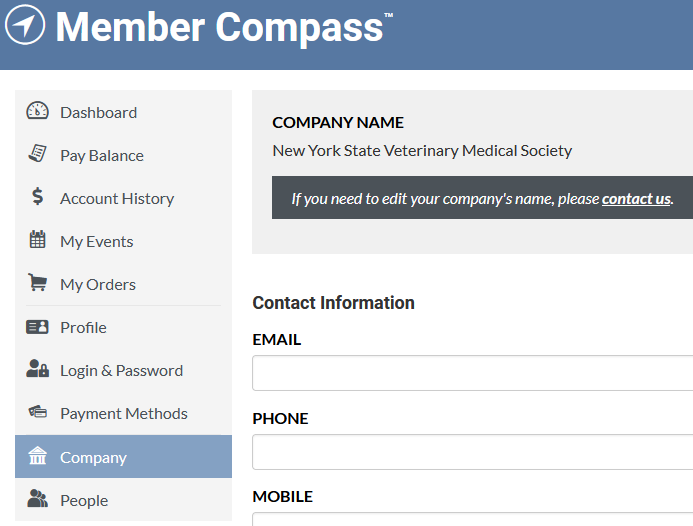Click the Member Compass title text

pyautogui.click(x=219, y=27)
